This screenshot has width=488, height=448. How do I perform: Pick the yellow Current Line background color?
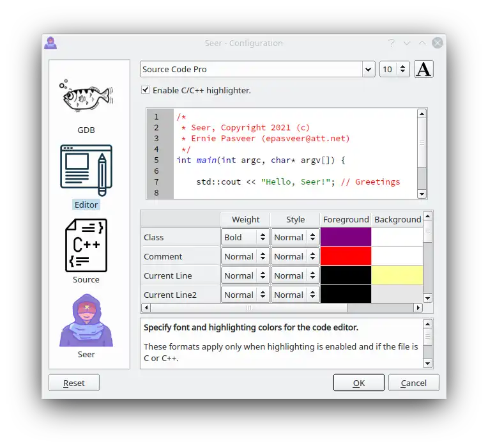(x=397, y=275)
